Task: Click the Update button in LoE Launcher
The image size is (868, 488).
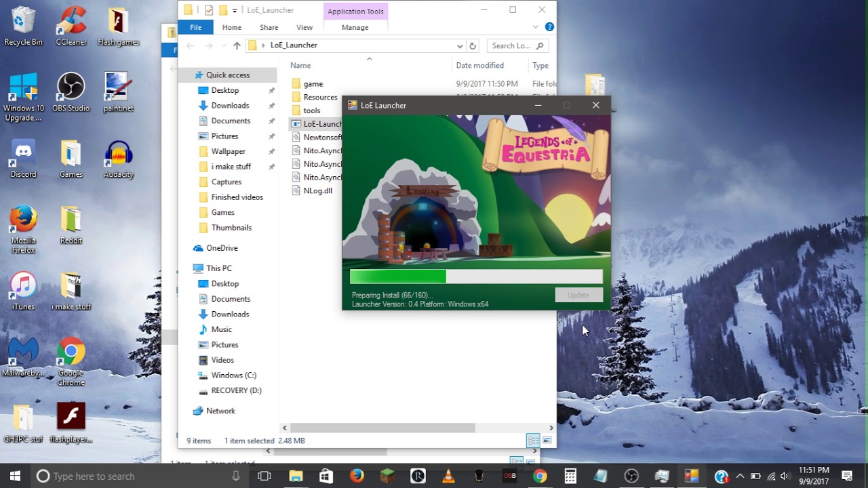Action: coord(578,295)
